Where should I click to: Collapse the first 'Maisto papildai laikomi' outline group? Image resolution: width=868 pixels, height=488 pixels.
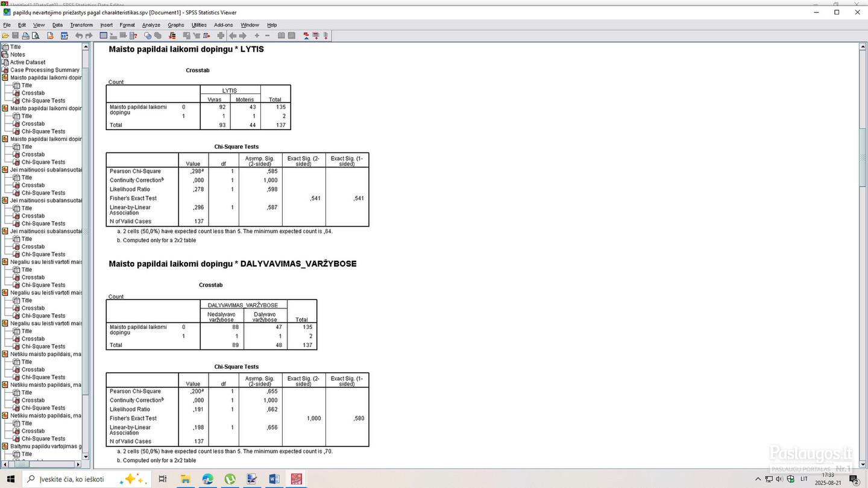click(5, 78)
